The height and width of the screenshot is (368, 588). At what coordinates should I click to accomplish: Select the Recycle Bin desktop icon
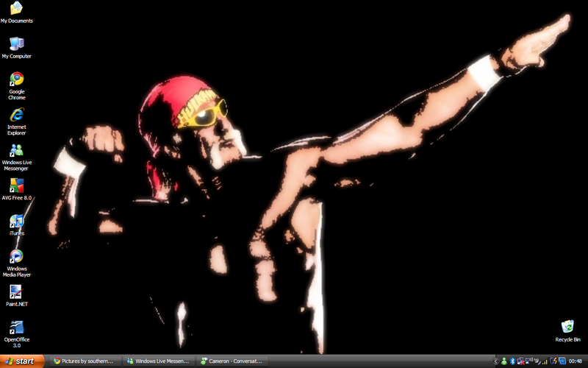pos(567,330)
